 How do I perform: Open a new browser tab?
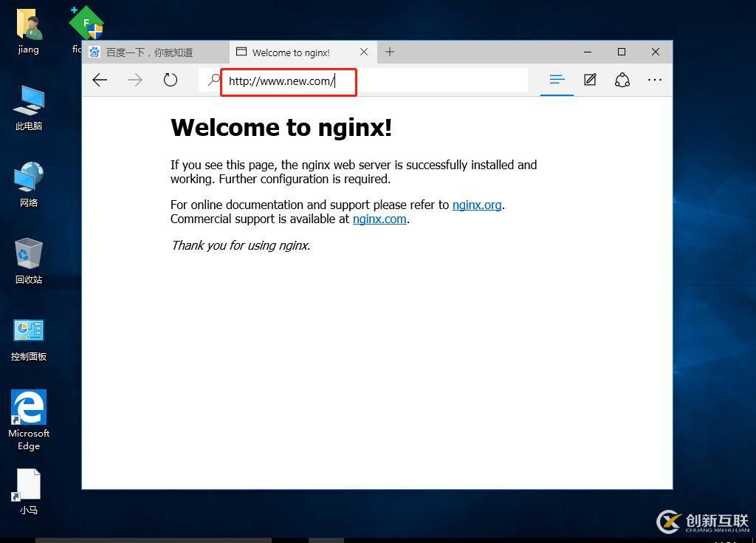[390, 52]
